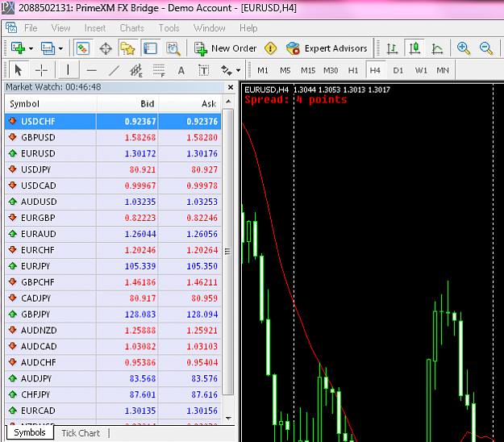Switch to M15 timeframe
Image resolution: width=504 pixels, height=442 pixels.
click(x=308, y=70)
